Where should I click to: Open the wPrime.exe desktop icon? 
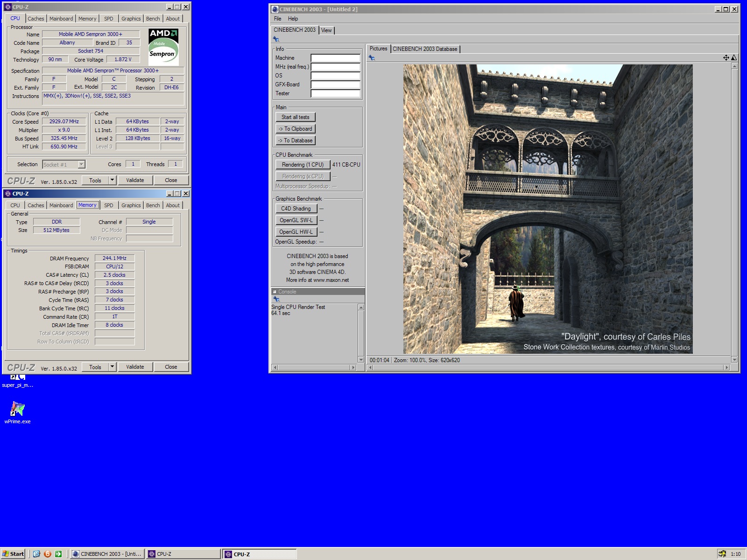coord(17,413)
